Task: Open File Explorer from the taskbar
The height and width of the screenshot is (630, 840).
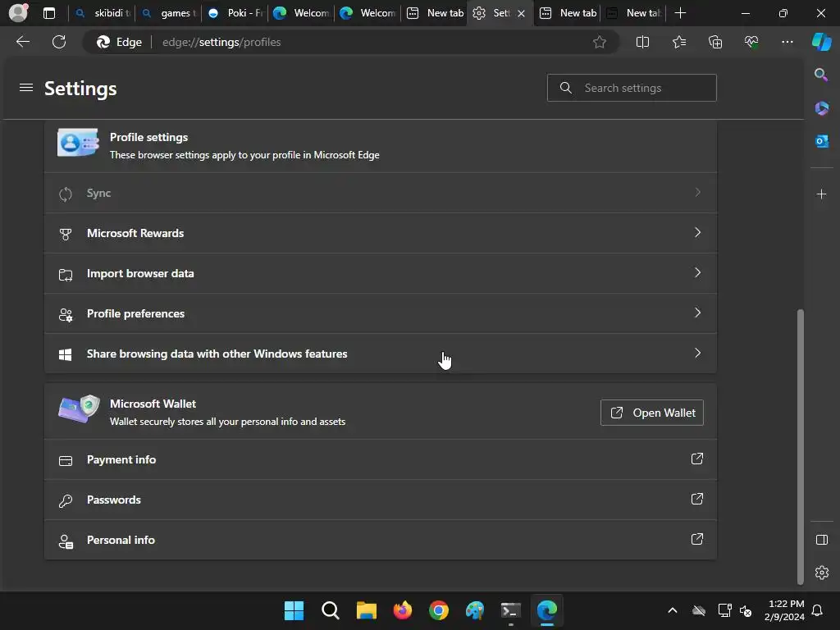Action: click(x=367, y=610)
